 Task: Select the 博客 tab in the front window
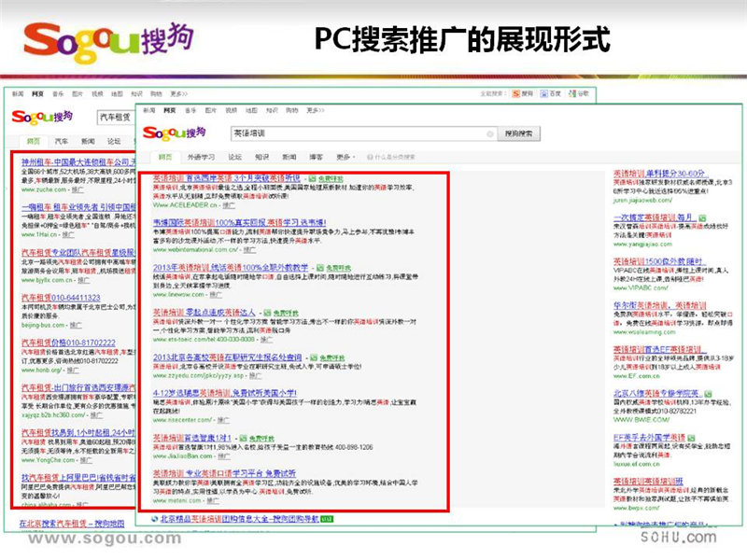coord(316,157)
